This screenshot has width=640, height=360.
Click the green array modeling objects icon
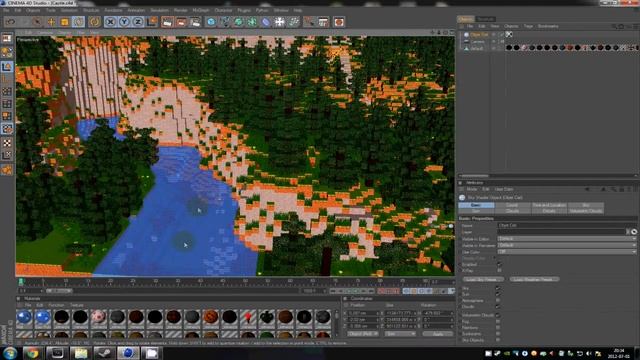coord(252,22)
